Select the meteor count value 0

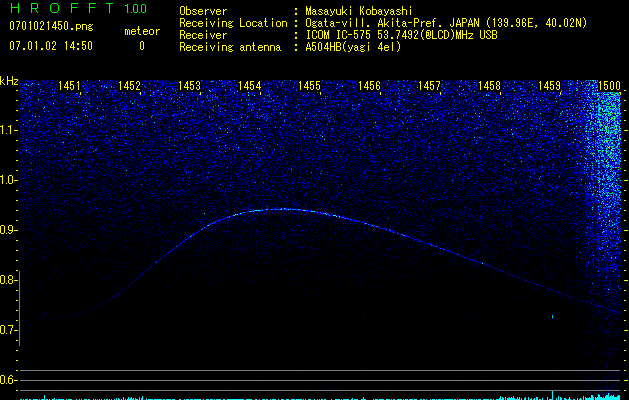pyautogui.click(x=141, y=46)
